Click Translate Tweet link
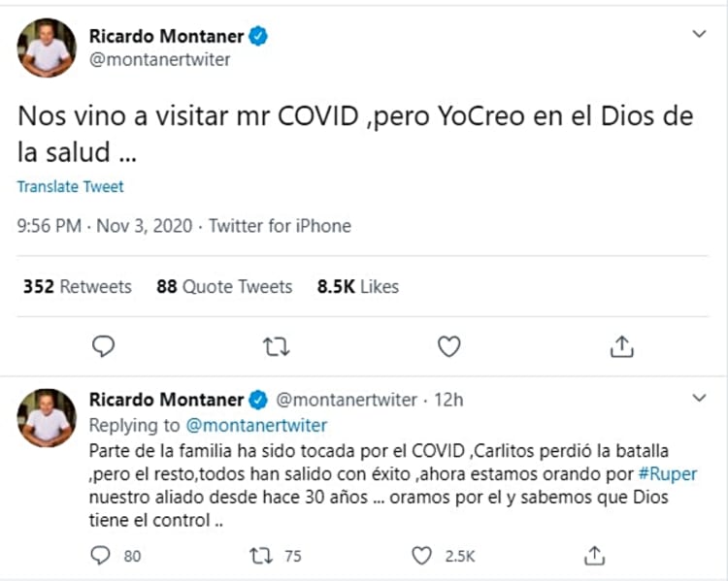 tap(70, 186)
